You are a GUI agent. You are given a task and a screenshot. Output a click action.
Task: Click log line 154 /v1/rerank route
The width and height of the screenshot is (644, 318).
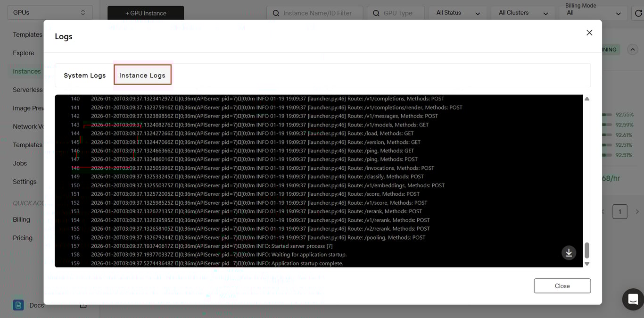(x=260, y=220)
